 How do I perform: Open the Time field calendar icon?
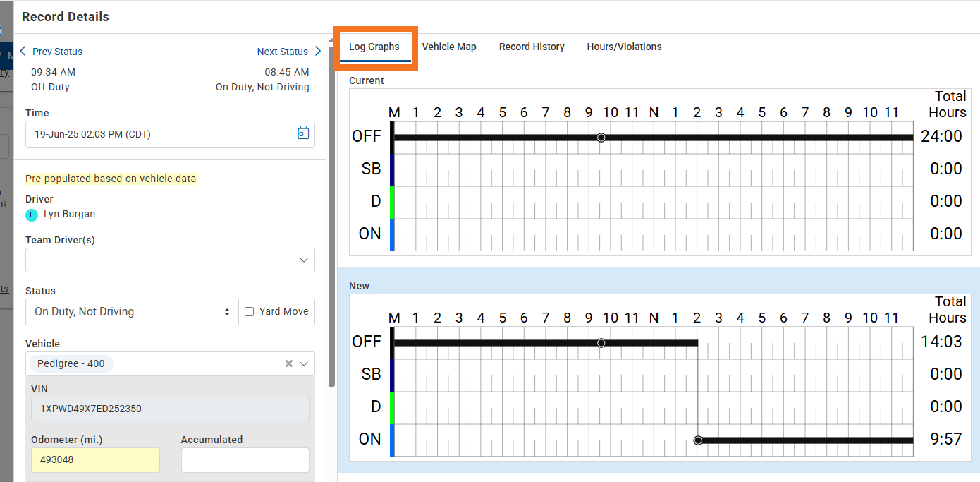[303, 133]
